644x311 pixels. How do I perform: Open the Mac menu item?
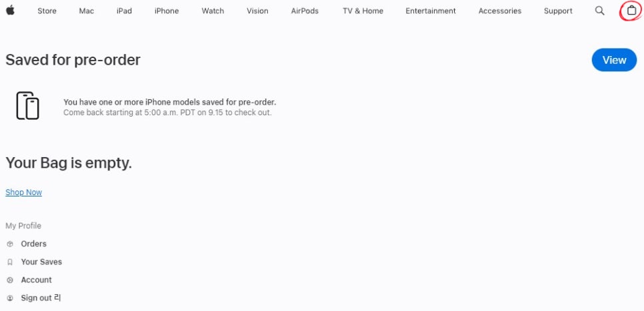point(86,11)
